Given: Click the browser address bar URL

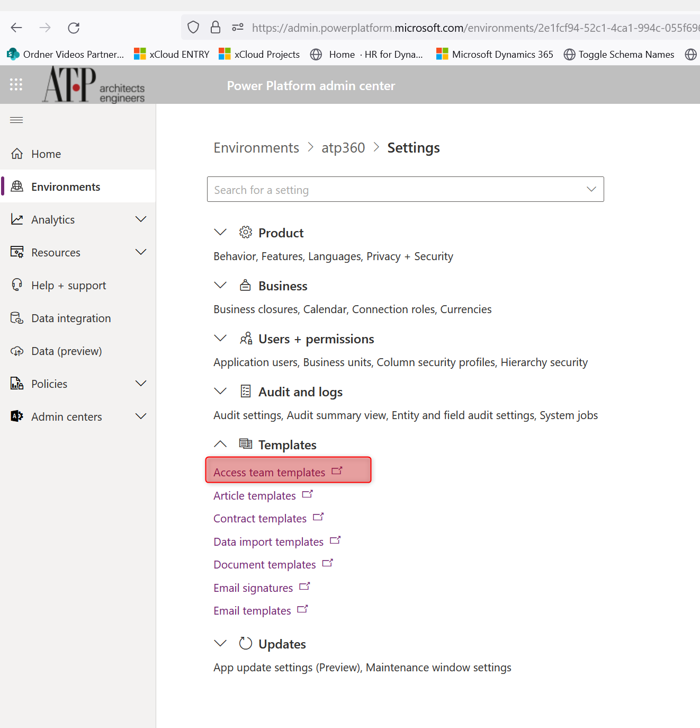Looking at the screenshot, I should click(475, 28).
